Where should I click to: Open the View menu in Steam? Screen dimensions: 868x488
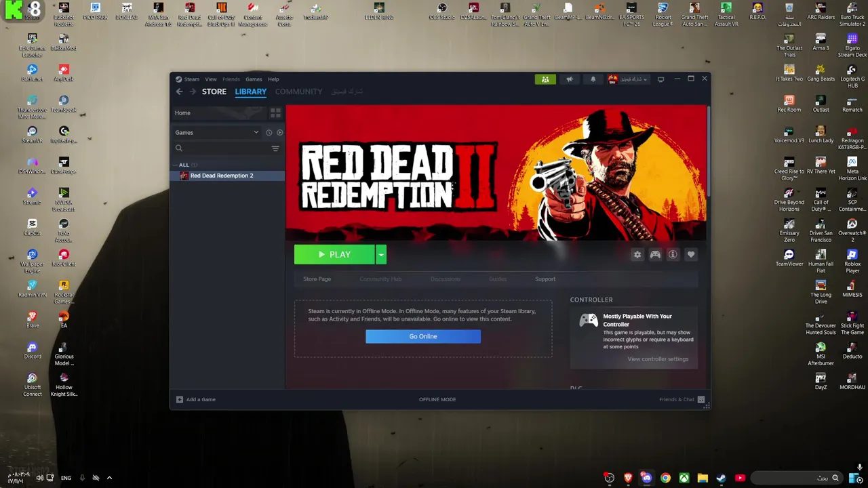tap(211, 79)
